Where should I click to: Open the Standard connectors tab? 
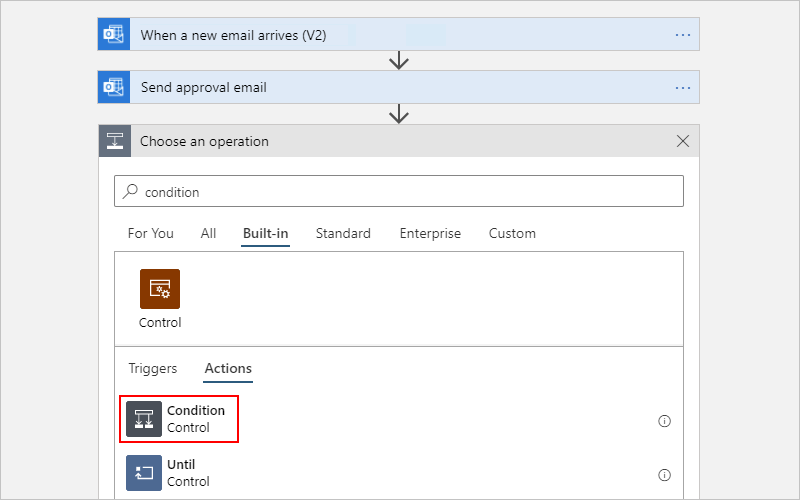[343, 233]
